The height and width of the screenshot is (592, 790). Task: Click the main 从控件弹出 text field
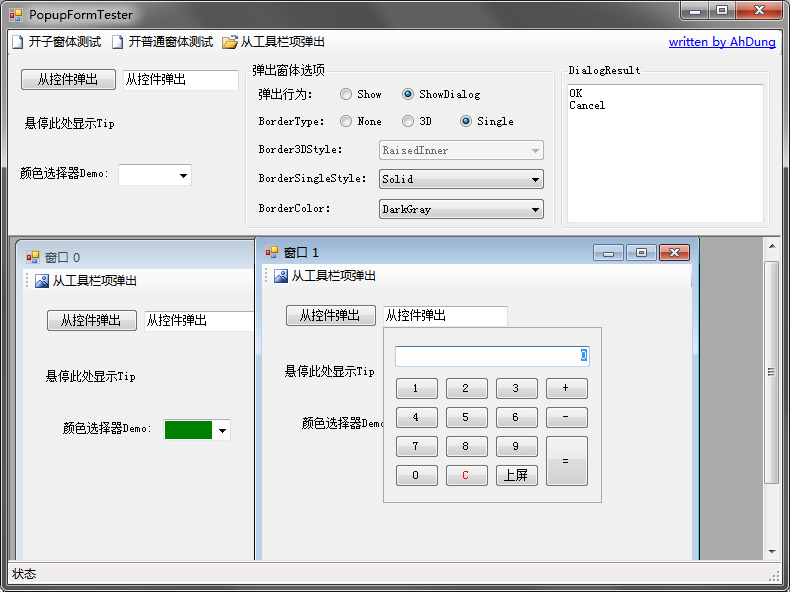(x=180, y=80)
